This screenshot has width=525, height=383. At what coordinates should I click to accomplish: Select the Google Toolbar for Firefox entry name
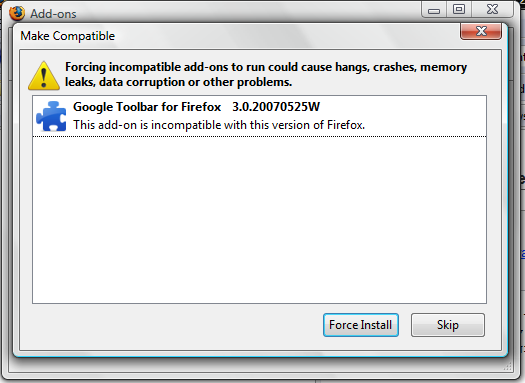tap(147, 107)
